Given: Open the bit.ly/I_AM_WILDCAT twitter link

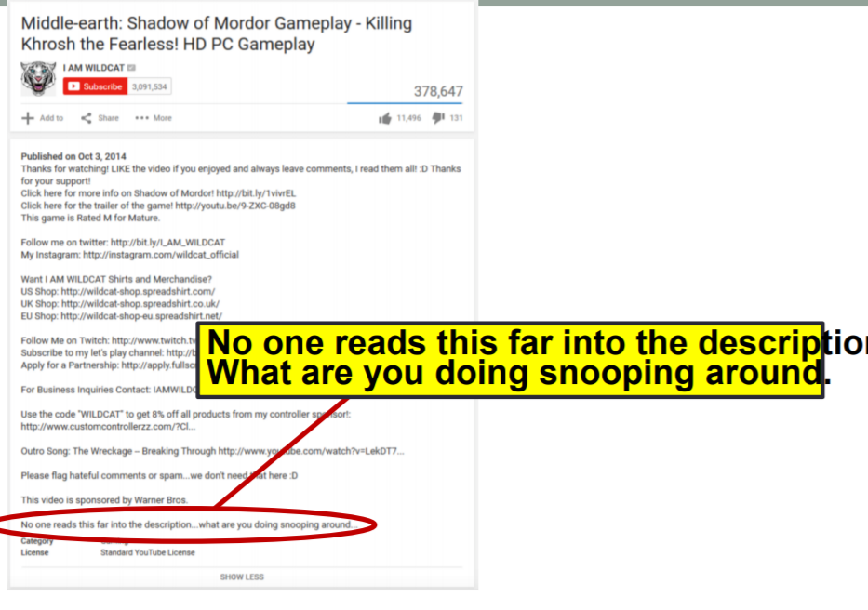Looking at the screenshot, I should [x=167, y=243].
